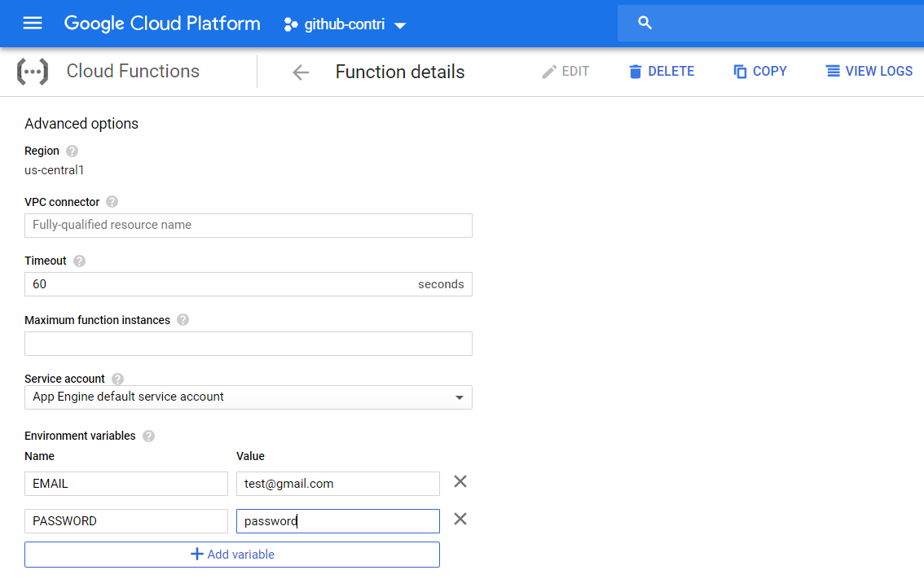Image resolution: width=924 pixels, height=579 pixels.
Task: Click DELETE in the function toolbar
Action: pos(662,71)
